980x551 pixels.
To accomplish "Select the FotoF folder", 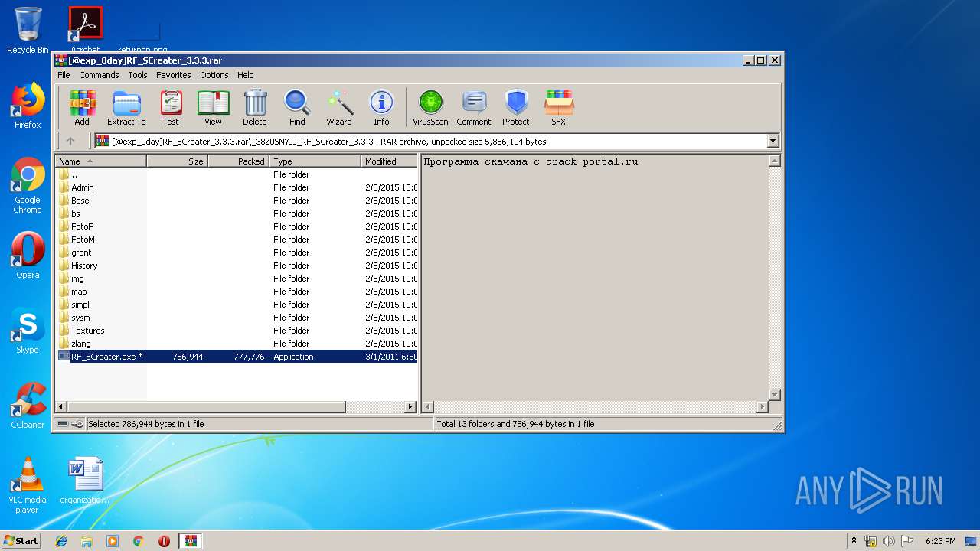I will coord(237,227).
